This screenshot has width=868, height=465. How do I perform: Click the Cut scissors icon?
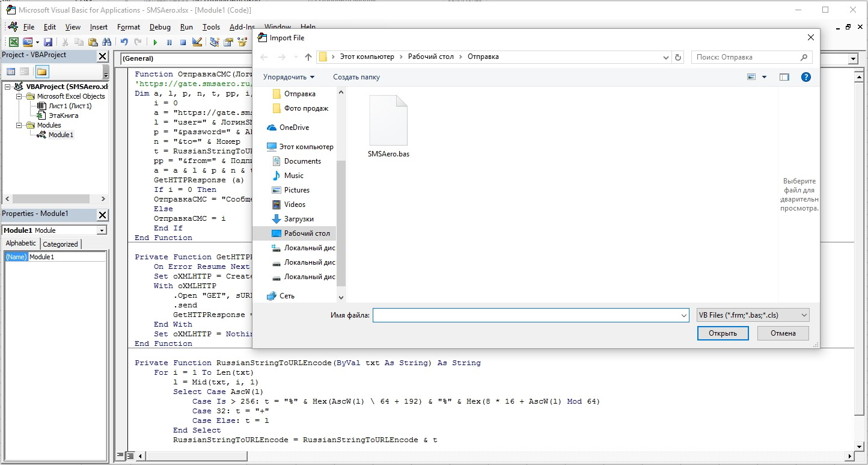(65, 42)
